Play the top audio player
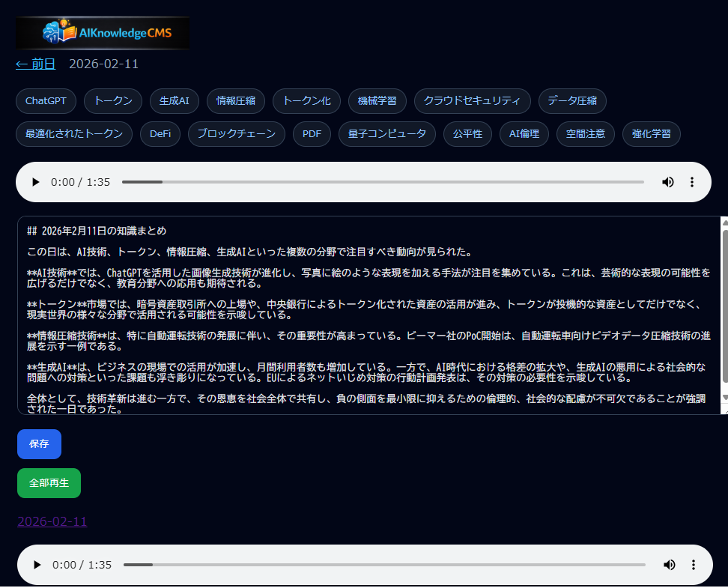The height and width of the screenshot is (588, 728). pos(35,182)
